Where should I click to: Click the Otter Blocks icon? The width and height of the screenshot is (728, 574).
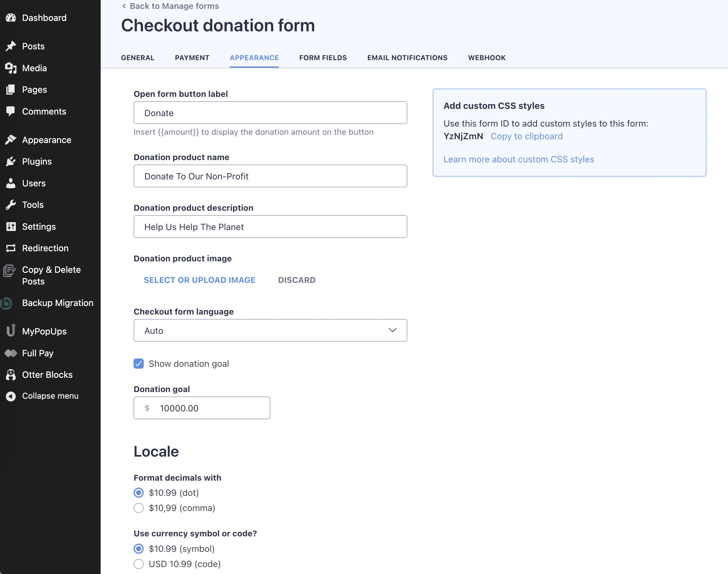click(x=11, y=375)
